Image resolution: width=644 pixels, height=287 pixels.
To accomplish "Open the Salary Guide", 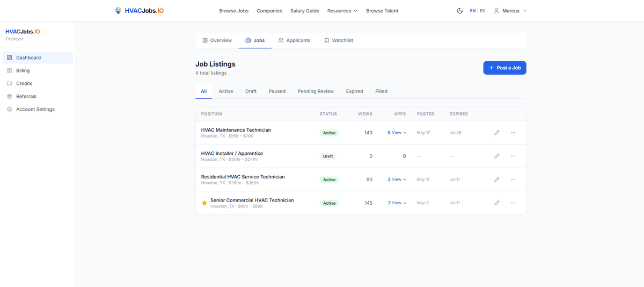I will point(305,11).
